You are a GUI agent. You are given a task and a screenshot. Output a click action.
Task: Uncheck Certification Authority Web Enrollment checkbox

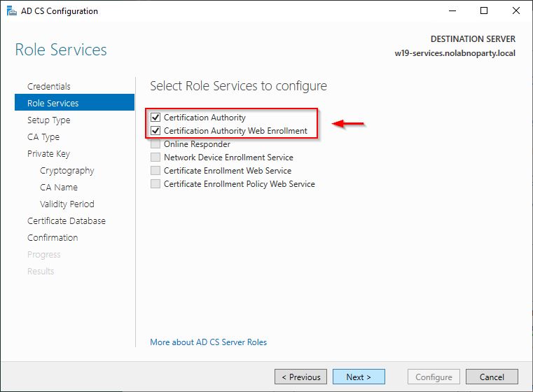155,131
